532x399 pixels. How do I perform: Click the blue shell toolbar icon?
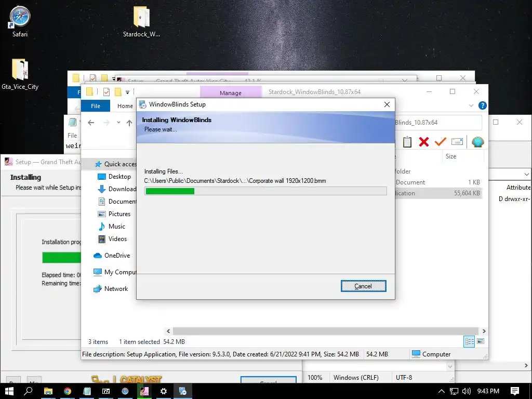pyautogui.click(x=478, y=142)
